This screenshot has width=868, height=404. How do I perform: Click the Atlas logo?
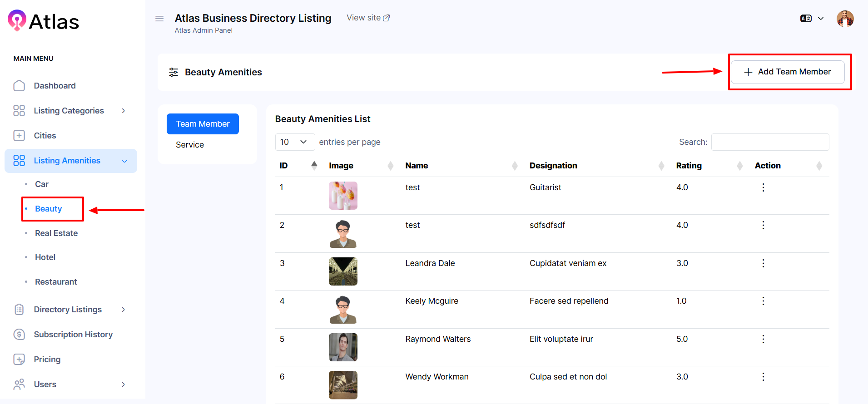pos(44,21)
